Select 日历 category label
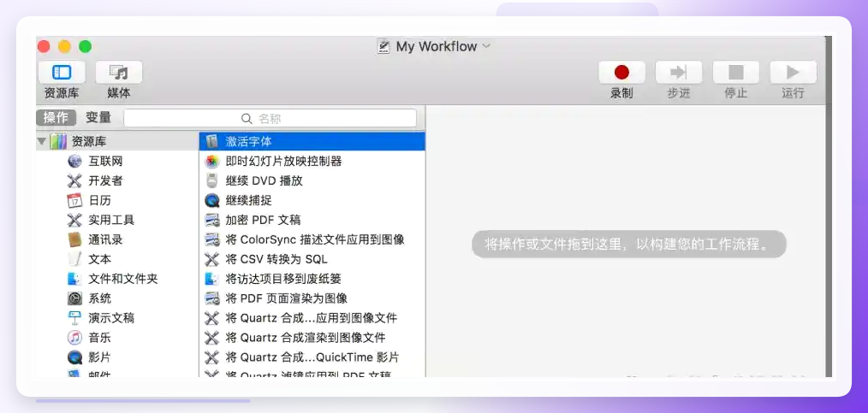The height and width of the screenshot is (413, 868). (99, 201)
